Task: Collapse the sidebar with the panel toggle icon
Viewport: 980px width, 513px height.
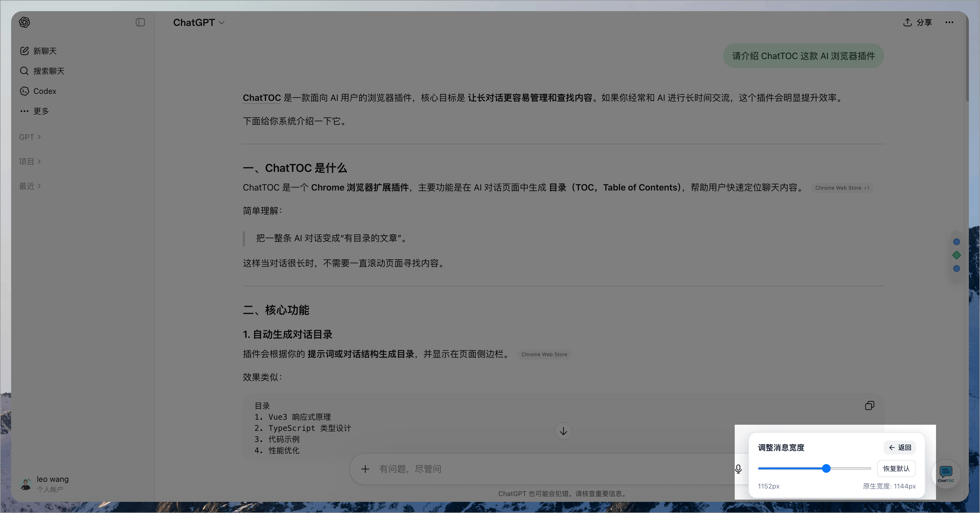Action: pyautogui.click(x=140, y=23)
